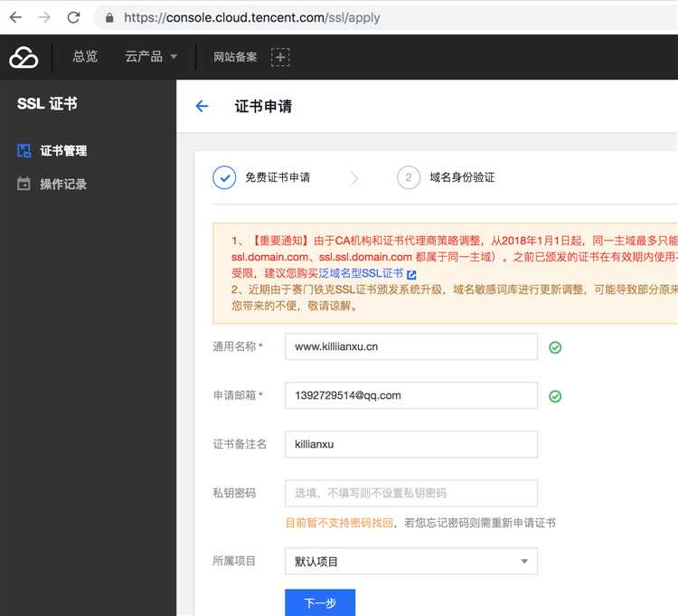Screen dimensions: 678x616
Task: Select 证书管理 in the sidebar
Action: coord(63,150)
